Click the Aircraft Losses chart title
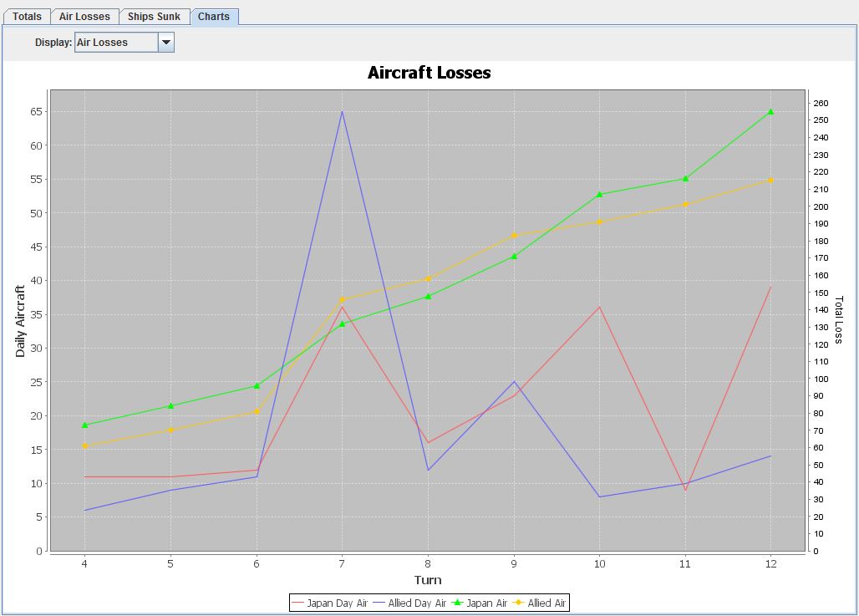 429,73
